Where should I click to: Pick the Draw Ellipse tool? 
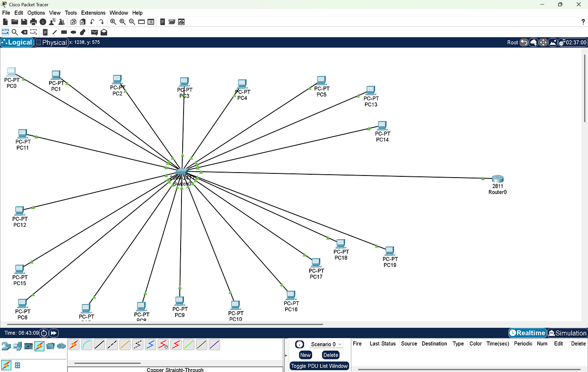(x=73, y=32)
